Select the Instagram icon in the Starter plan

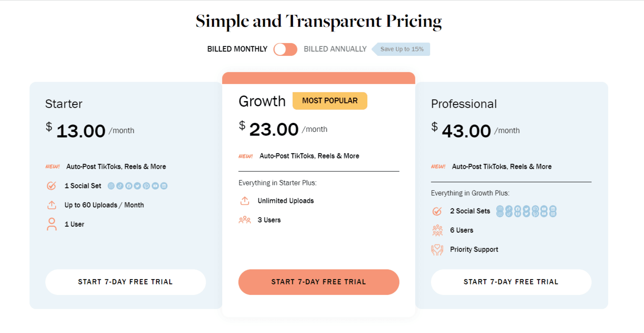[x=111, y=186]
